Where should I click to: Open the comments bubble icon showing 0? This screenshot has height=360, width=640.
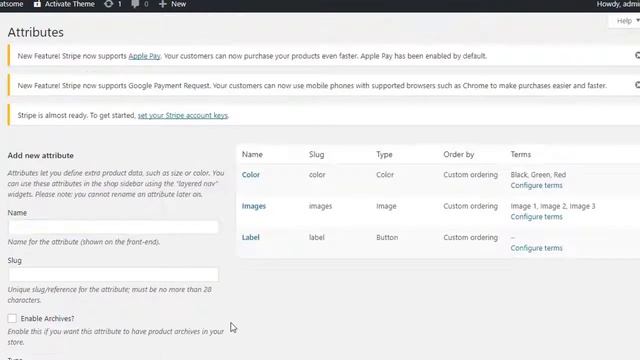135,4
